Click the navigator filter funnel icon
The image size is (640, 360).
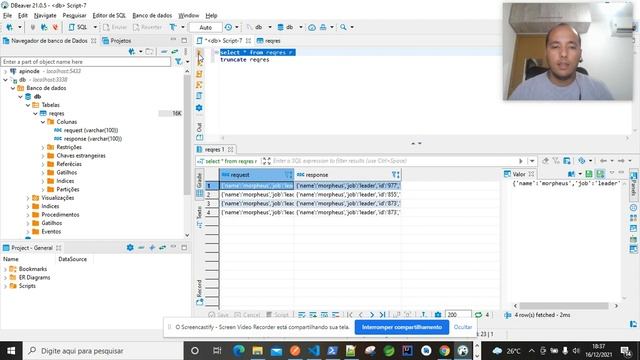(178, 62)
